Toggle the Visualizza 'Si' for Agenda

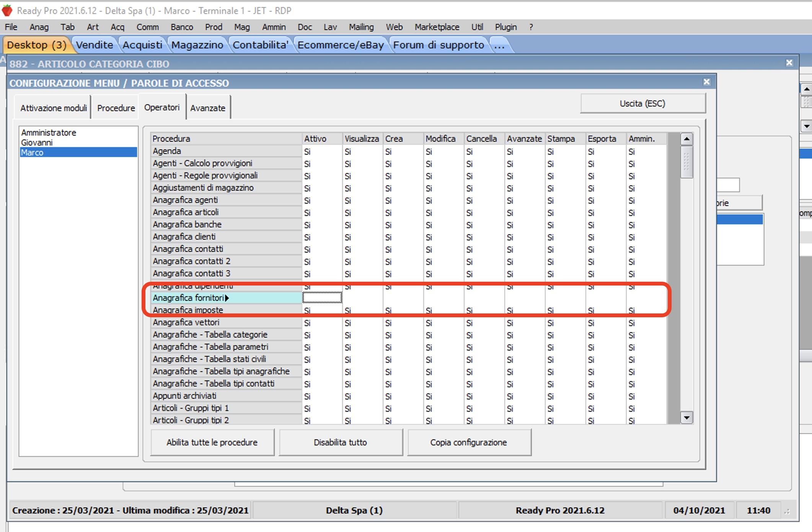point(348,152)
